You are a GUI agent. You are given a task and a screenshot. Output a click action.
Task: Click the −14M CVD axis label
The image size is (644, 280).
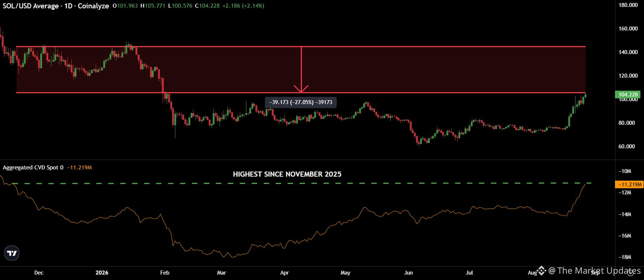tap(625, 214)
